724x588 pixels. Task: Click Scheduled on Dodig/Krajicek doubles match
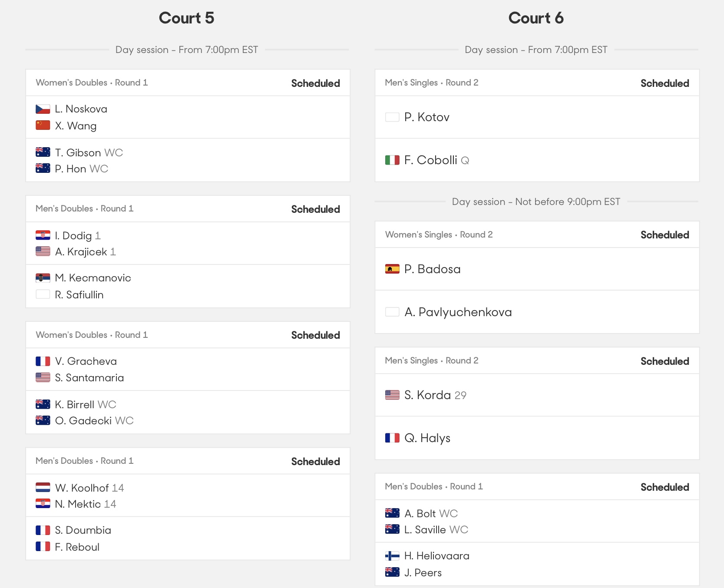(x=315, y=209)
